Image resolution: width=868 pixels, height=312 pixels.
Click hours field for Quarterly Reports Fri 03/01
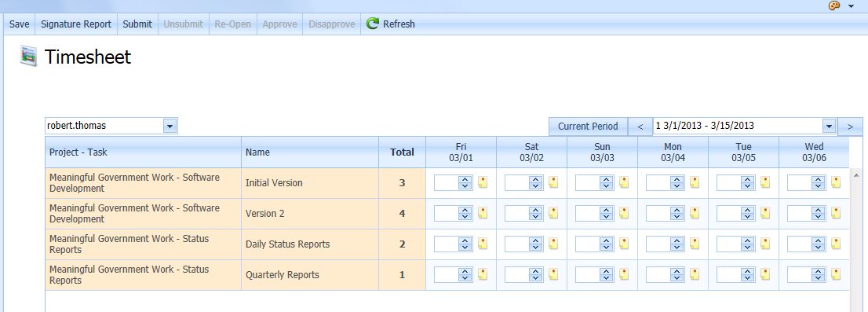coord(447,274)
